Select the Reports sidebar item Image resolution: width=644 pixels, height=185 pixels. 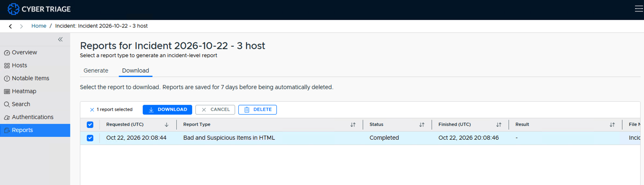tap(35, 130)
